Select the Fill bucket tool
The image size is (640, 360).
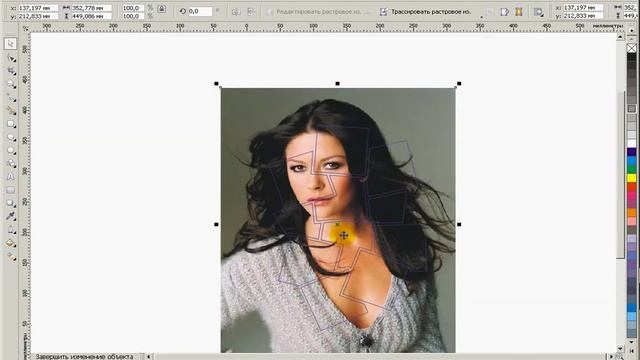[x=11, y=243]
